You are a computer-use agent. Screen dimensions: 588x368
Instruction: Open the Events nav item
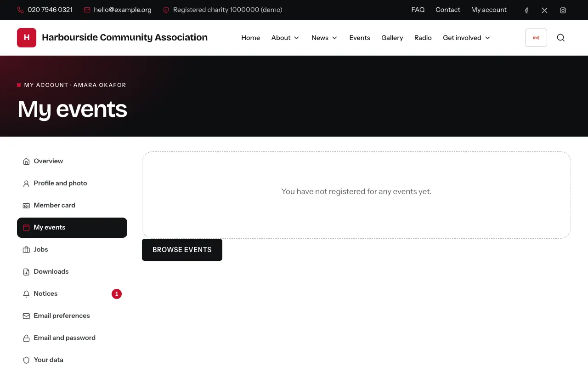click(x=360, y=38)
